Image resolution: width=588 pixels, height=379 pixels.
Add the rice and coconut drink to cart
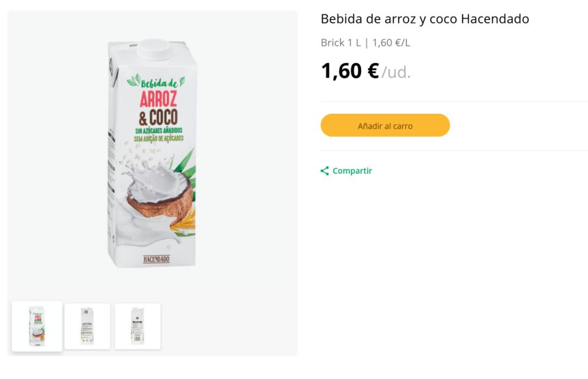385,125
